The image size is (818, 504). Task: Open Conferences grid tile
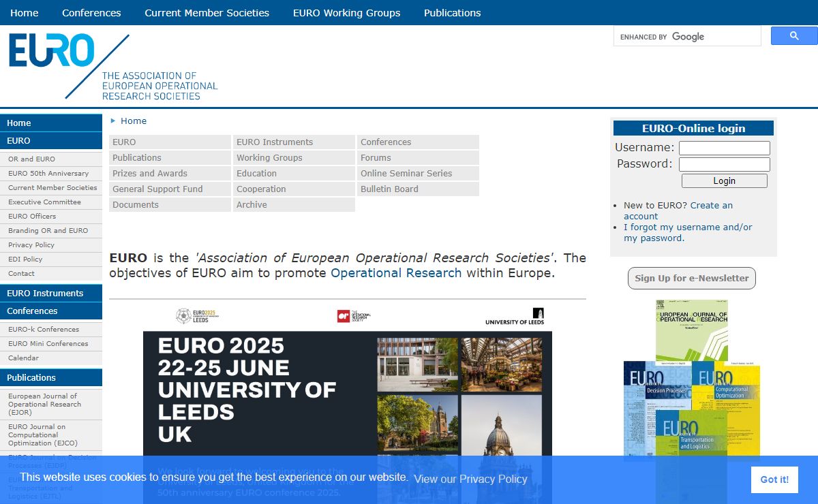pyautogui.click(x=418, y=142)
